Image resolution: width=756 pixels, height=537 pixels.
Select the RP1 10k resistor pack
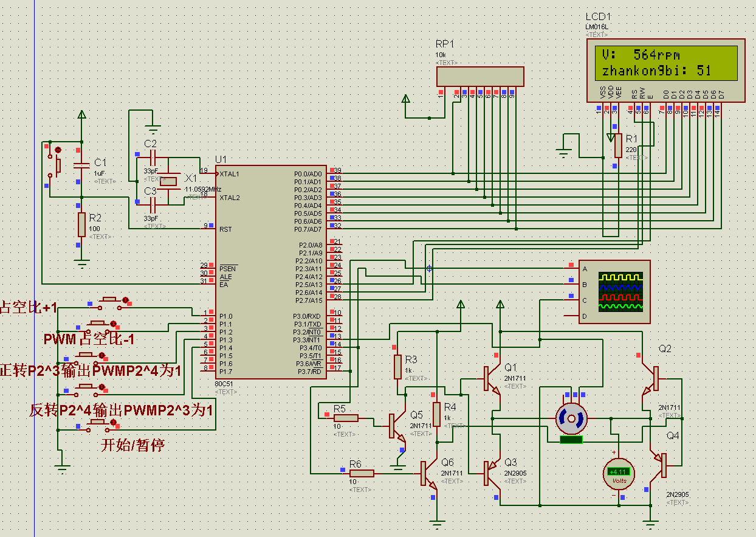tap(480, 76)
